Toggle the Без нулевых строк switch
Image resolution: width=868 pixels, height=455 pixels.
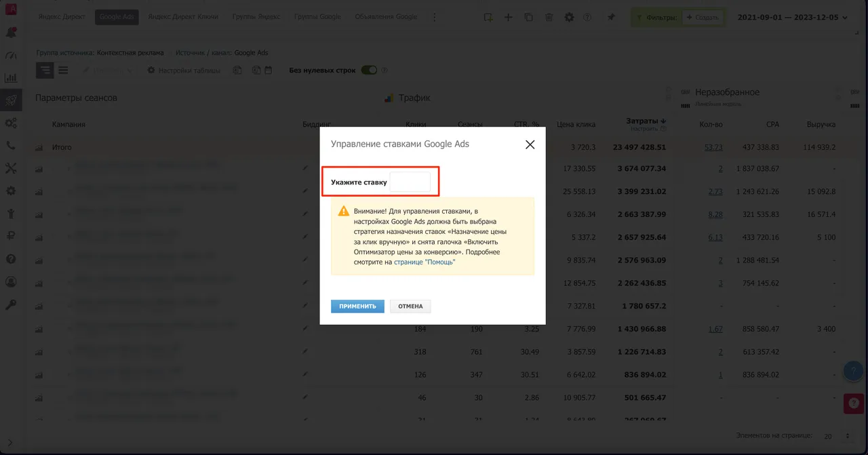tap(369, 70)
